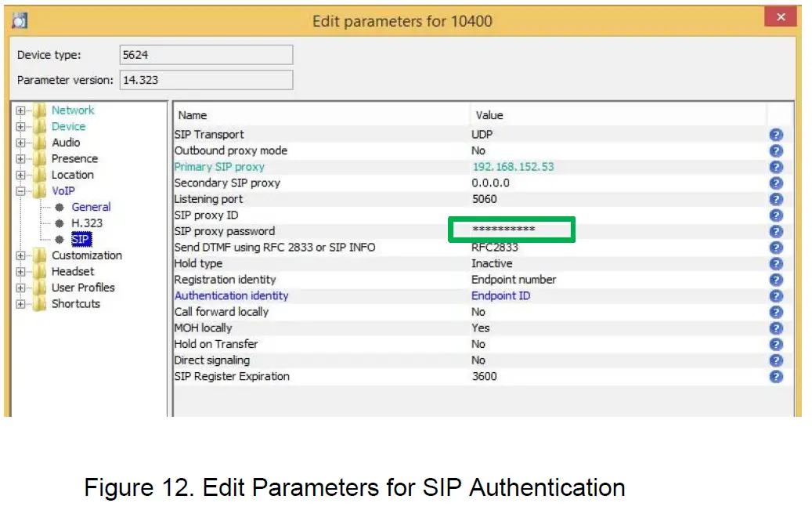Click help icon for MOH locally

[776, 328]
